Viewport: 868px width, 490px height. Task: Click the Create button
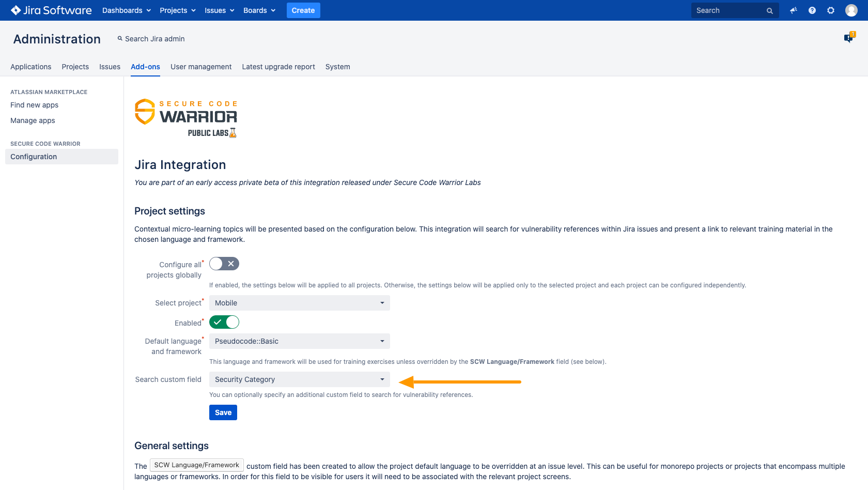[303, 10]
